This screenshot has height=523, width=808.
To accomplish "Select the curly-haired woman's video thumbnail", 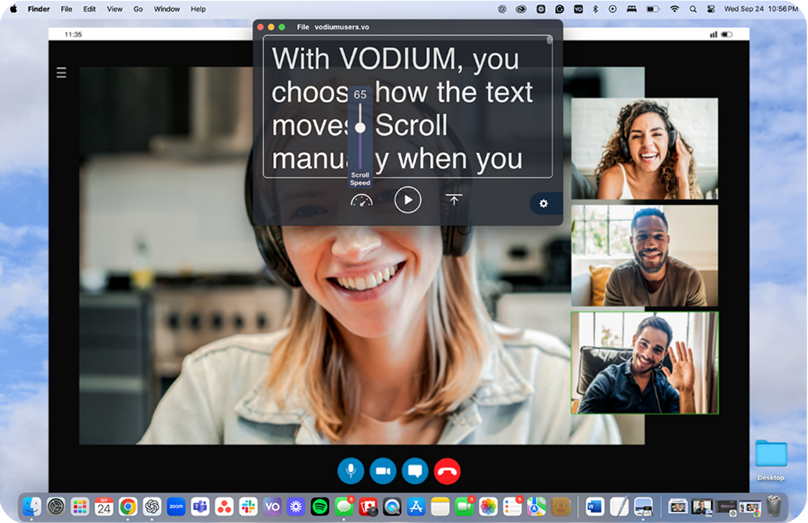I will pyautogui.click(x=644, y=148).
